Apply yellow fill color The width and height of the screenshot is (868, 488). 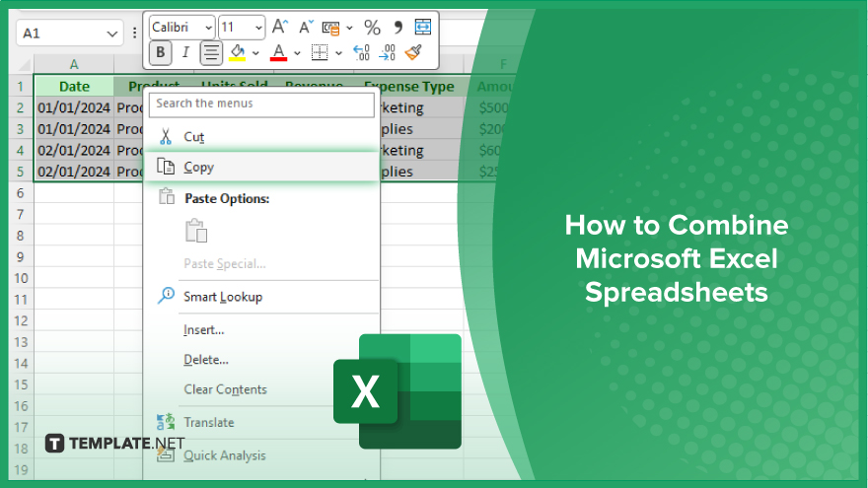coord(237,52)
